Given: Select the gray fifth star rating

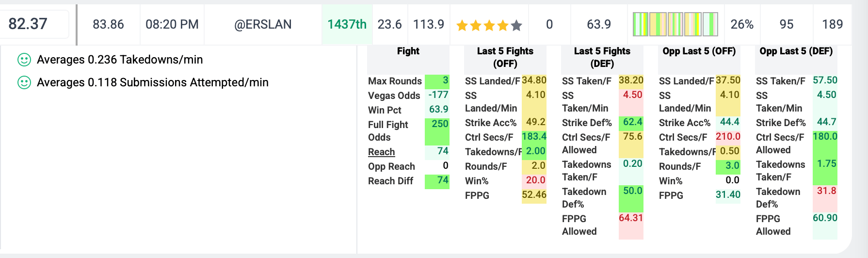Looking at the screenshot, I should (516, 25).
